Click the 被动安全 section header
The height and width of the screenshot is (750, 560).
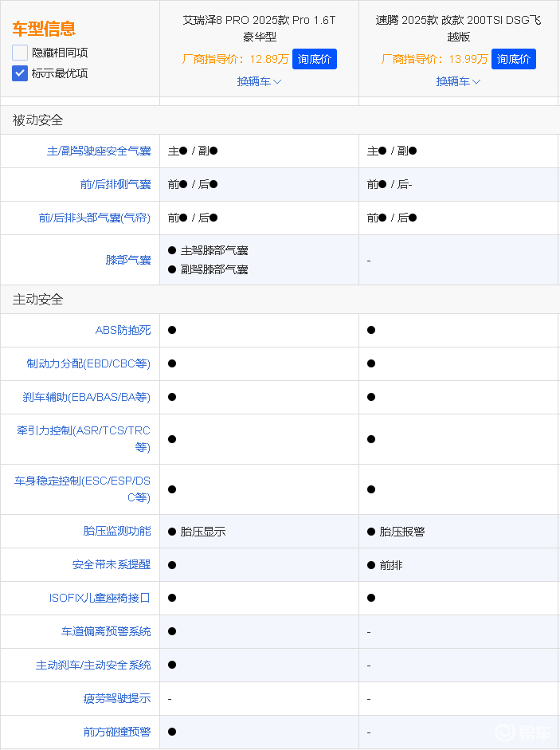[37, 120]
